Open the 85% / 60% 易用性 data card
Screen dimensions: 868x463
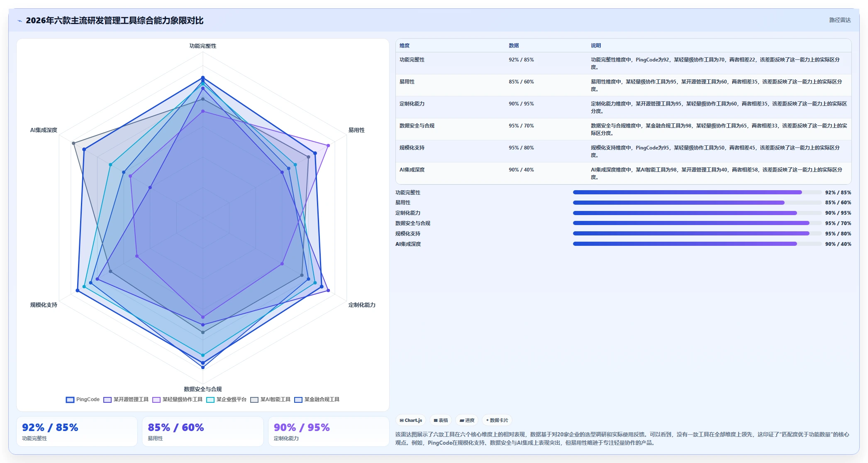[202, 431]
